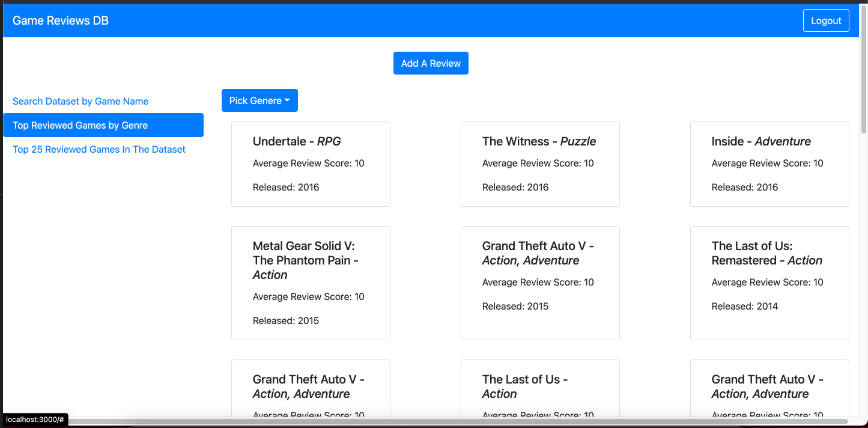The image size is (868, 428).
Task: Click Average Review Score in the Metal Gear Solid V card
Action: pos(308,297)
